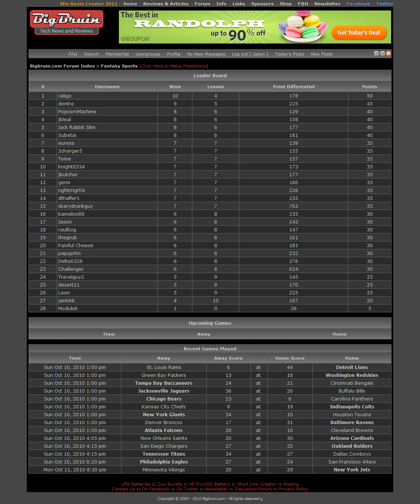Open the Twitter link in top bar

[385, 4]
